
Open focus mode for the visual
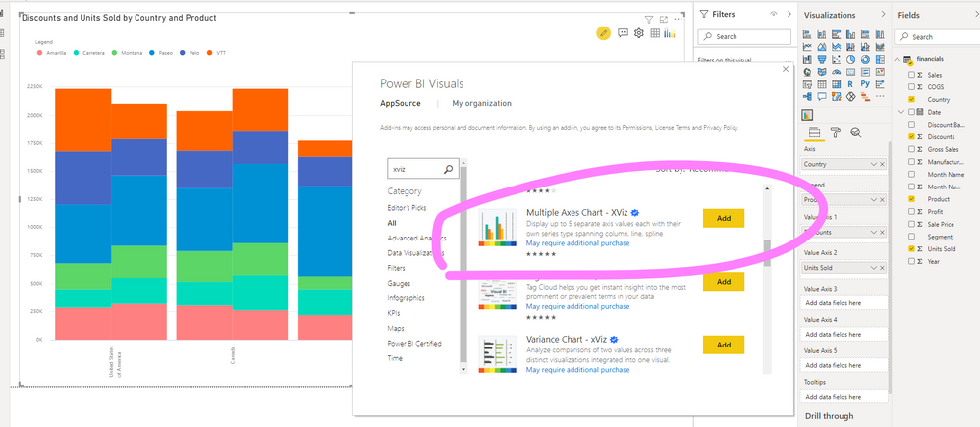(664, 20)
